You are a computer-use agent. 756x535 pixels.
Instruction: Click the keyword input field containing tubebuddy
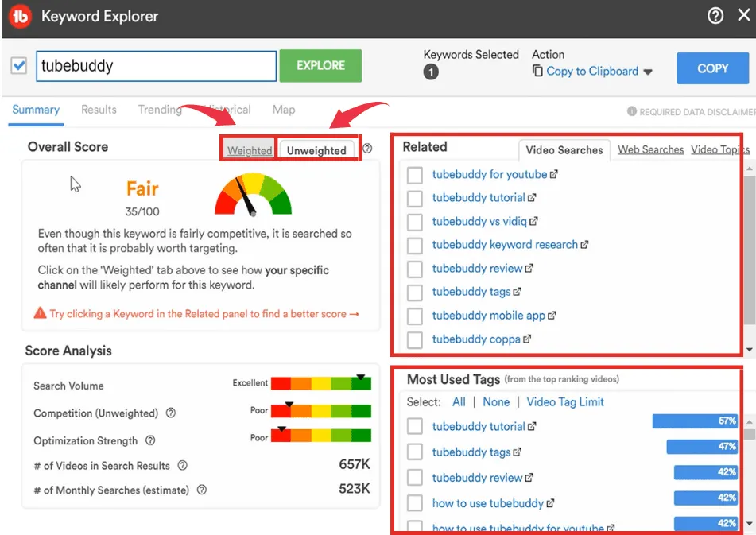[157, 66]
